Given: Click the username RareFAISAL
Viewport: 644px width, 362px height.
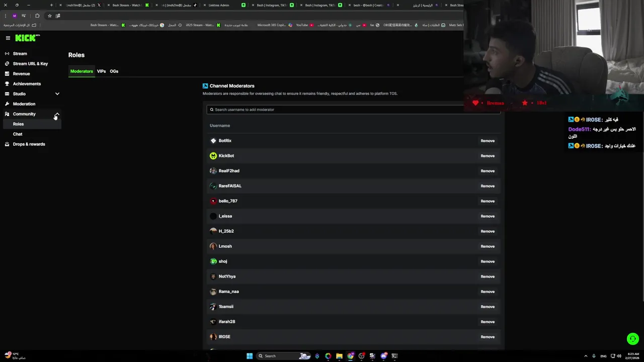Looking at the screenshot, I should point(230,186).
